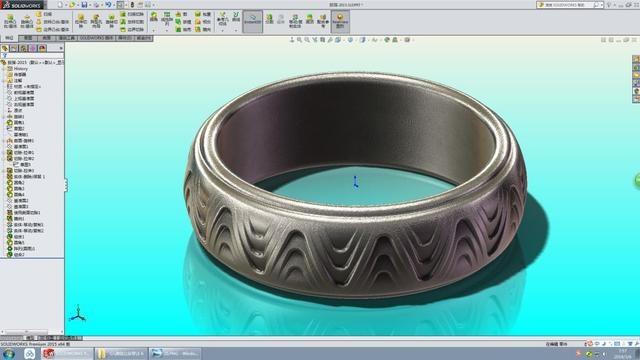Viewport: 640px width, 360px height.
Task: Click the Print icon in quick access bar
Action: 96,5
